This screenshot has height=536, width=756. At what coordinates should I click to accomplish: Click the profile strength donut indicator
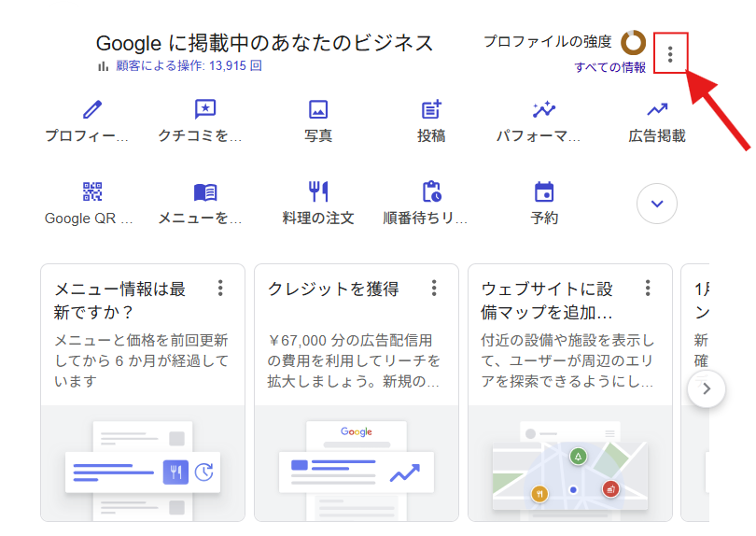click(x=633, y=42)
